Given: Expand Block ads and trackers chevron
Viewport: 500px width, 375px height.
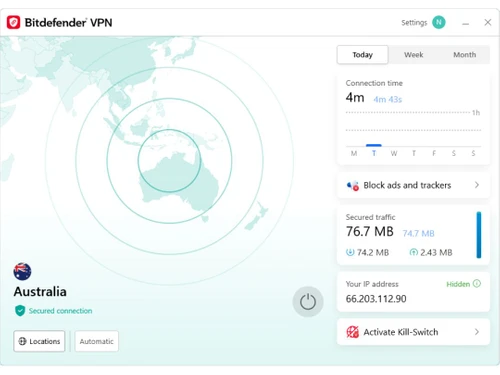Looking at the screenshot, I should pyautogui.click(x=477, y=185).
